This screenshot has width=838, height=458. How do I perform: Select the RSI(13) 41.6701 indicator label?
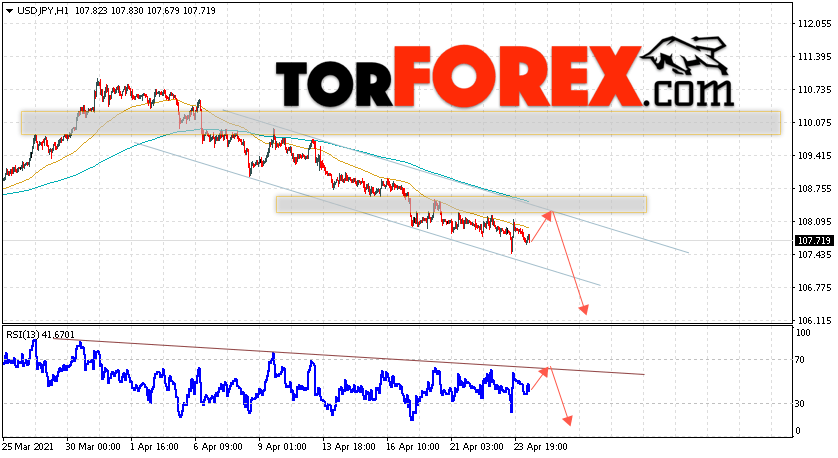tap(41, 335)
